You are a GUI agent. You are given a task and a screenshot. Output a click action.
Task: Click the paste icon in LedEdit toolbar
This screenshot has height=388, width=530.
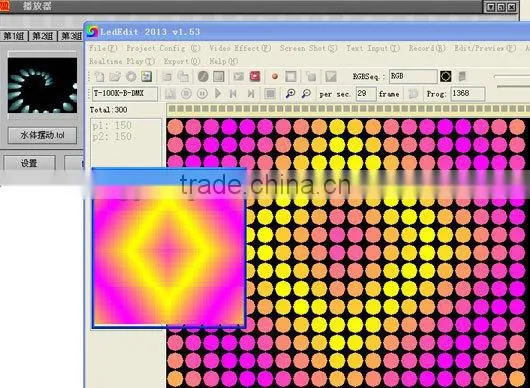[183, 77]
